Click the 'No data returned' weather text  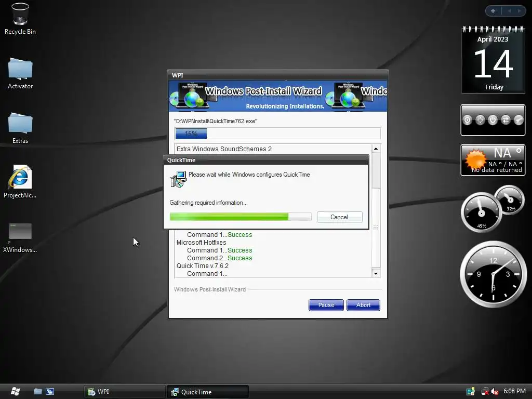click(497, 170)
